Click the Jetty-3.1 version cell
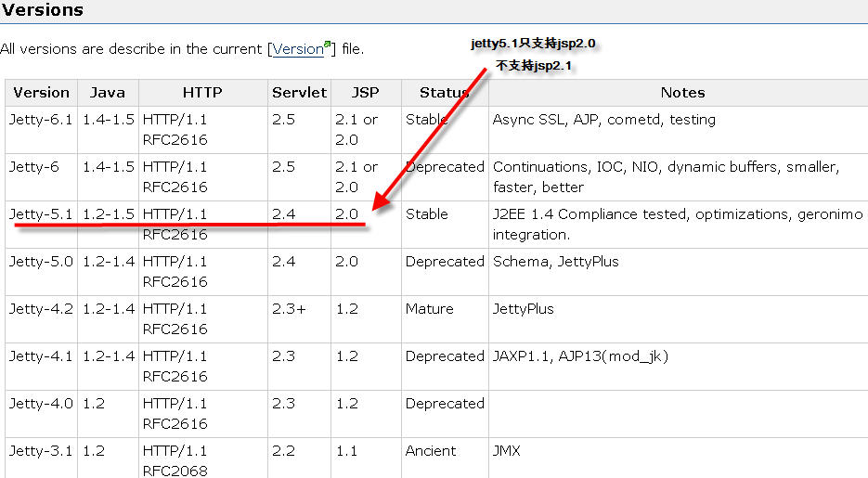 click(x=41, y=451)
